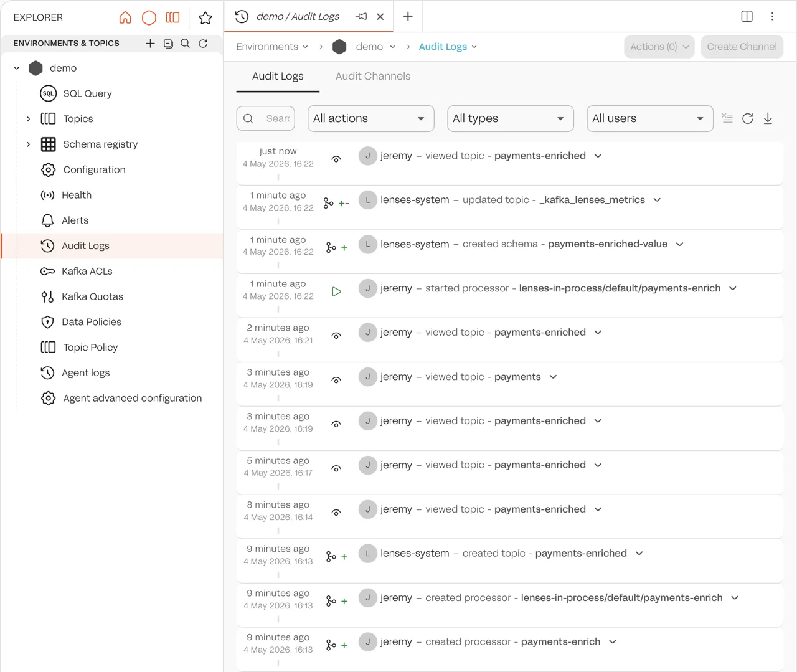Click the Search field in audit logs

(266, 118)
